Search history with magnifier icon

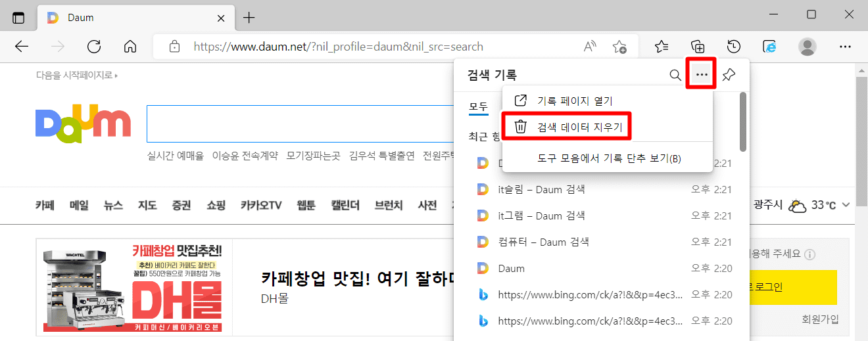pos(675,75)
